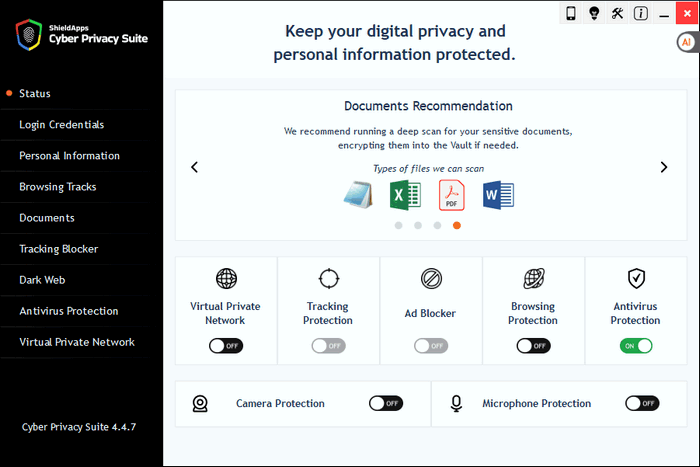Click the Documents Recommendation heading
Image resolution: width=700 pixels, height=467 pixels.
tap(428, 106)
